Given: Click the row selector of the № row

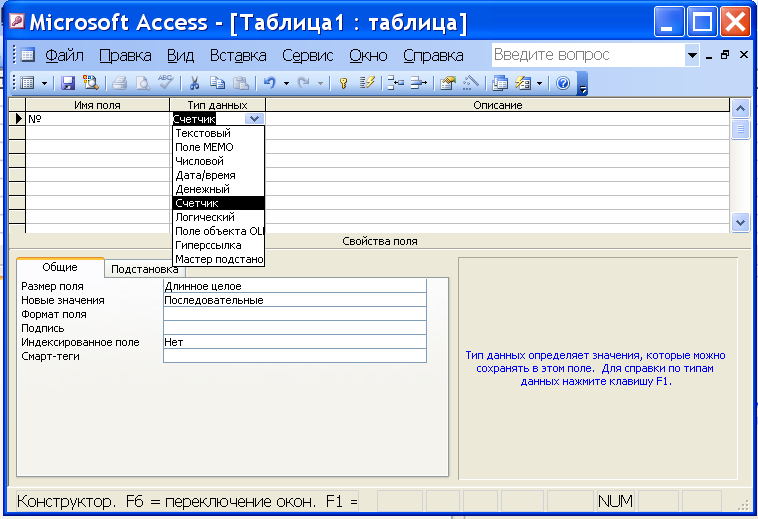Looking at the screenshot, I should tap(17, 118).
